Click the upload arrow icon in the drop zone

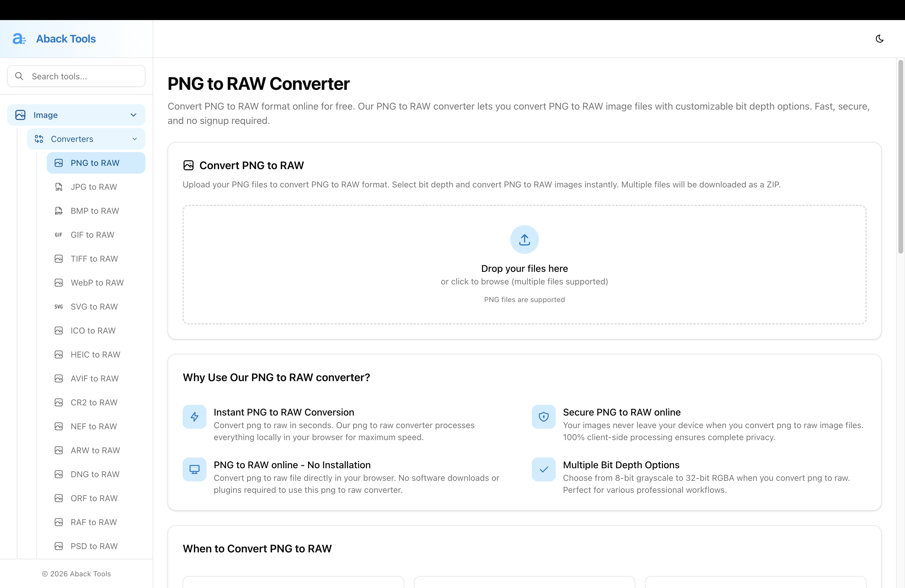pos(524,240)
